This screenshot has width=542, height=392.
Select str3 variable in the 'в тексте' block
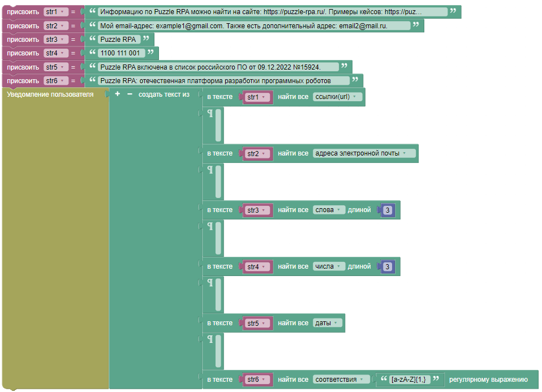point(257,210)
